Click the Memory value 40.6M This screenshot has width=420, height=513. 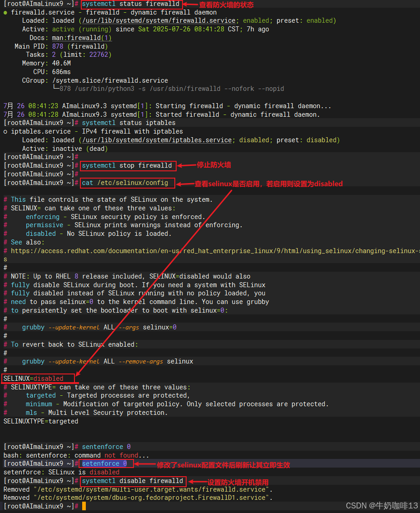[x=61, y=63]
